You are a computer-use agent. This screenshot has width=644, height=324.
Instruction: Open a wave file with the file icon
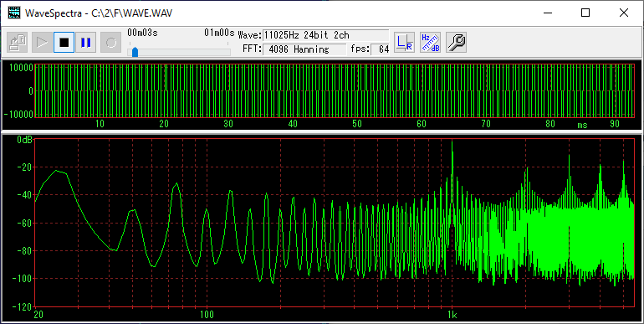18,43
